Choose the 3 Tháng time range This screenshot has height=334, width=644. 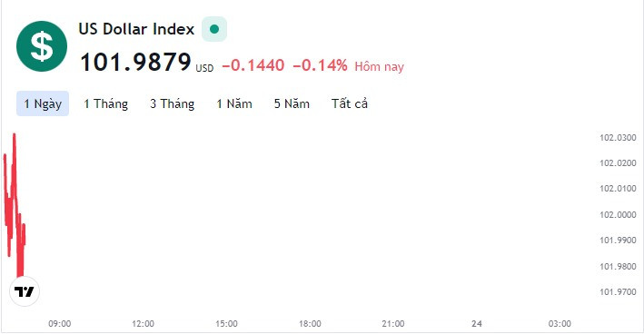click(x=172, y=103)
